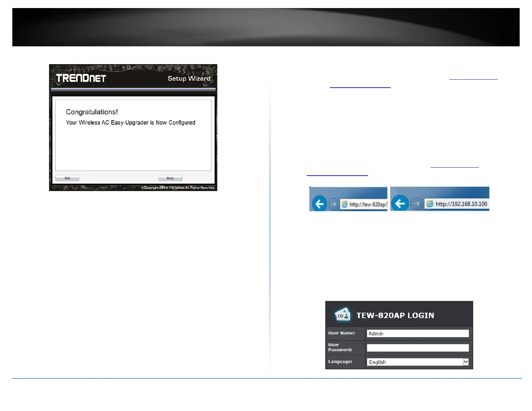Click the TRENDnet logo in the wizard header
The image size is (532, 411).
click(81, 78)
